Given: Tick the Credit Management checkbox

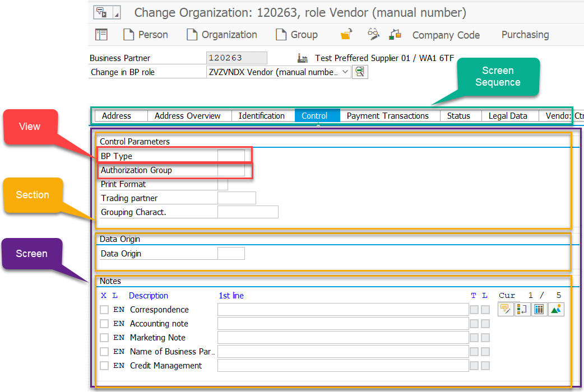Looking at the screenshot, I should pyautogui.click(x=104, y=365).
